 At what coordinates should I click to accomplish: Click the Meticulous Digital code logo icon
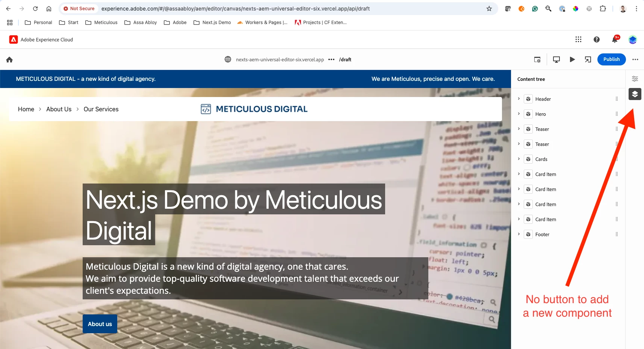click(206, 109)
